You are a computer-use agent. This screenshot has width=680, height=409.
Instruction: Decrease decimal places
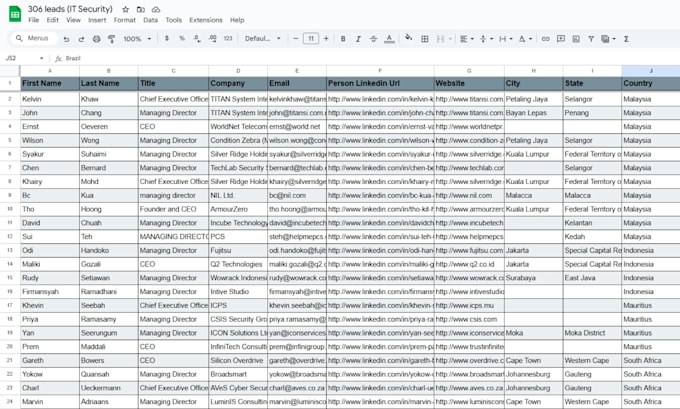197,39
